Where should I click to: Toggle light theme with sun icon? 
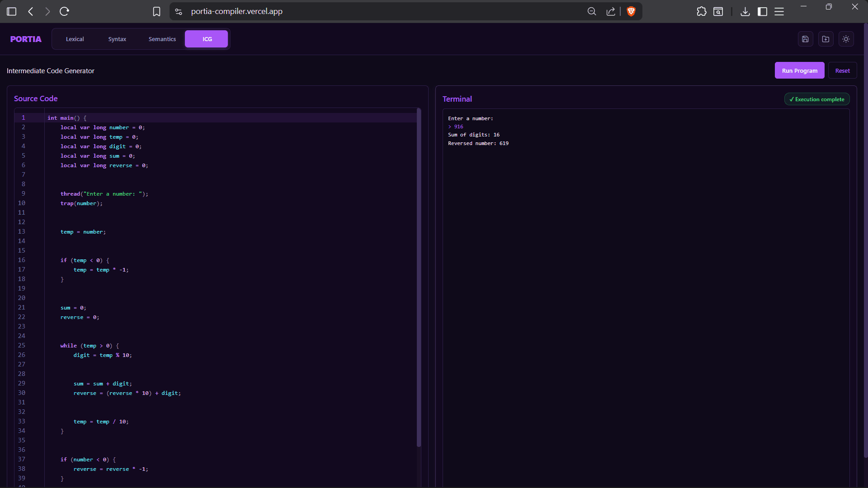[846, 39]
